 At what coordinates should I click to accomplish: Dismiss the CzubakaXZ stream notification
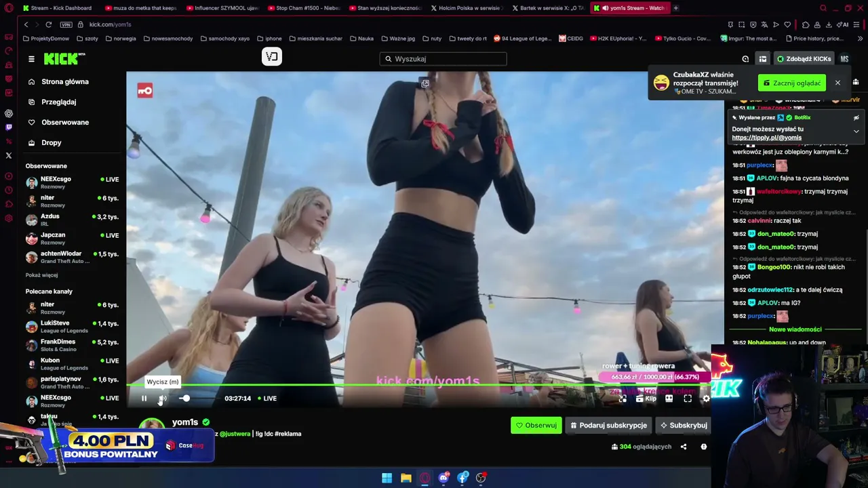coord(837,83)
